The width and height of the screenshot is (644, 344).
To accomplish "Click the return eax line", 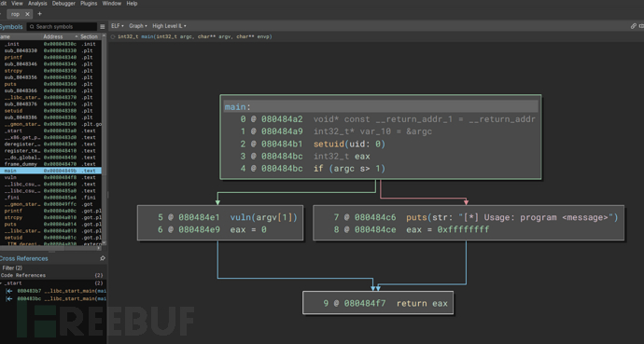I will pos(422,303).
